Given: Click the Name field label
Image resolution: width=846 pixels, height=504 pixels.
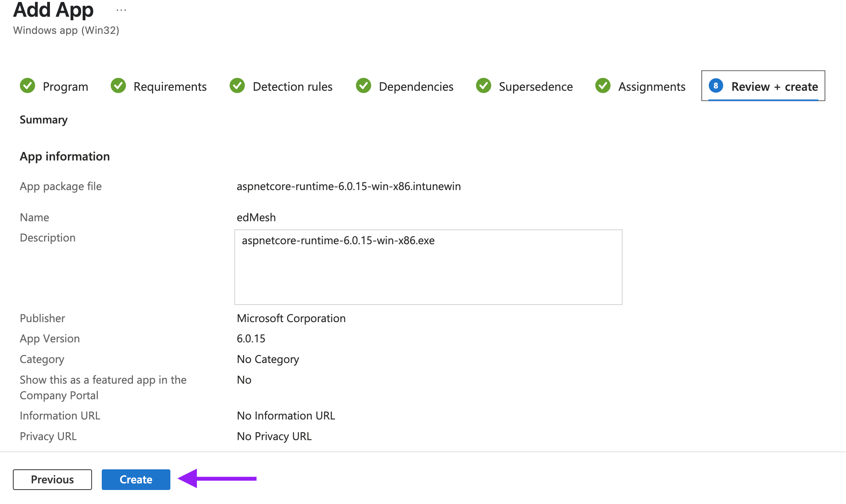Looking at the screenshot, I should coord(34,217).
